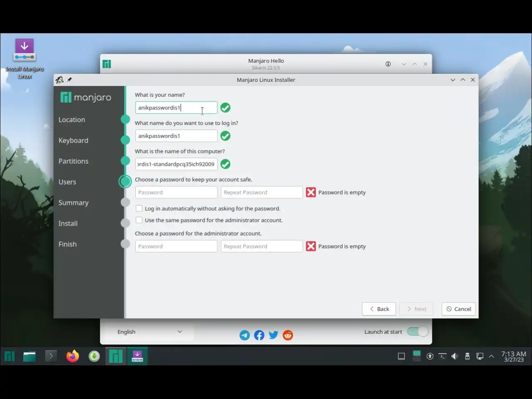Click the red X beside administrator password
Image resolution: width=532 pixels, height=399 pixels.
pos(311,246)
